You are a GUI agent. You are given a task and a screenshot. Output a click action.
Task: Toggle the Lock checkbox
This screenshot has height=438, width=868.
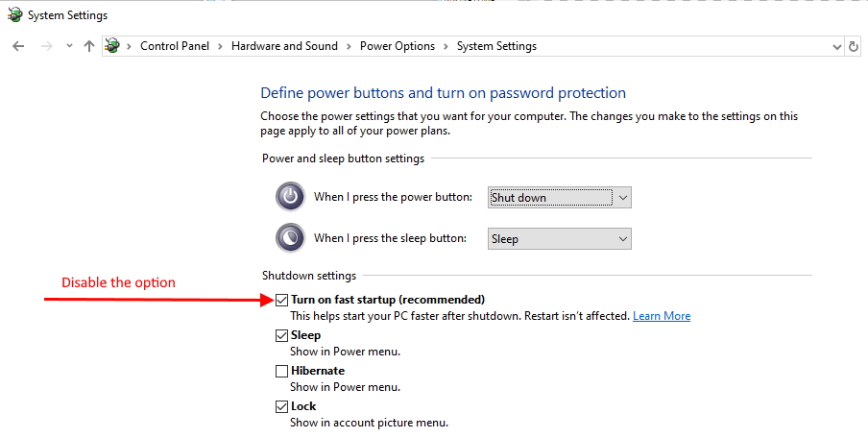click(x=281, y=406)
